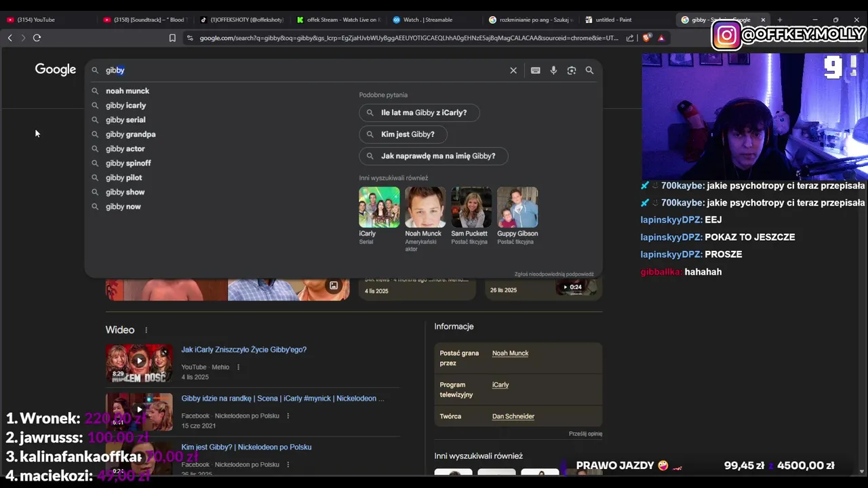Play the 'Jak iCarly Zniszczyło' video thumbnail
The width and height of the screenshot is (868, 488).
click(139, 363)
